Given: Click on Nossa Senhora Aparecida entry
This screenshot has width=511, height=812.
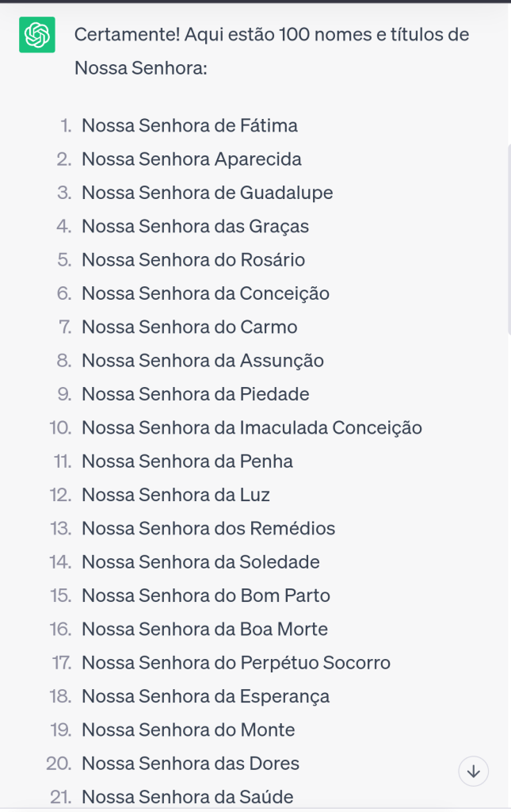Looking at the screenshot, I should pos(191,159).
